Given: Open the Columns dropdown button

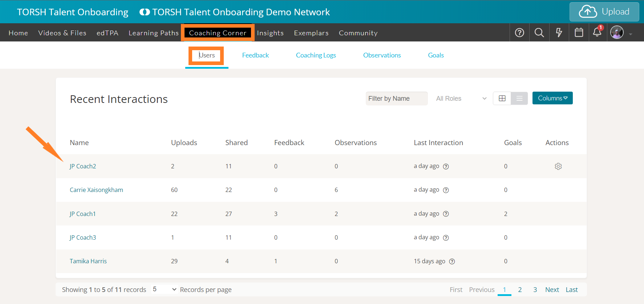Looking at the screenshot, I should coord(552,98).
